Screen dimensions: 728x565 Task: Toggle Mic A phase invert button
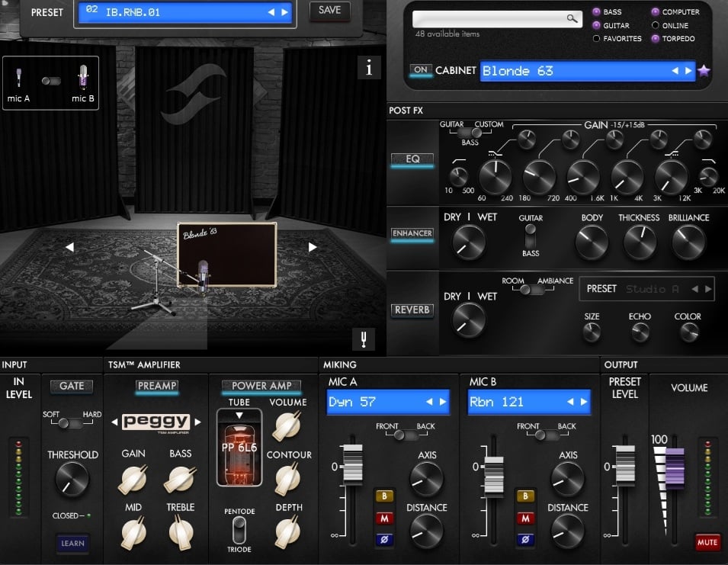click(x=384, y=540)
